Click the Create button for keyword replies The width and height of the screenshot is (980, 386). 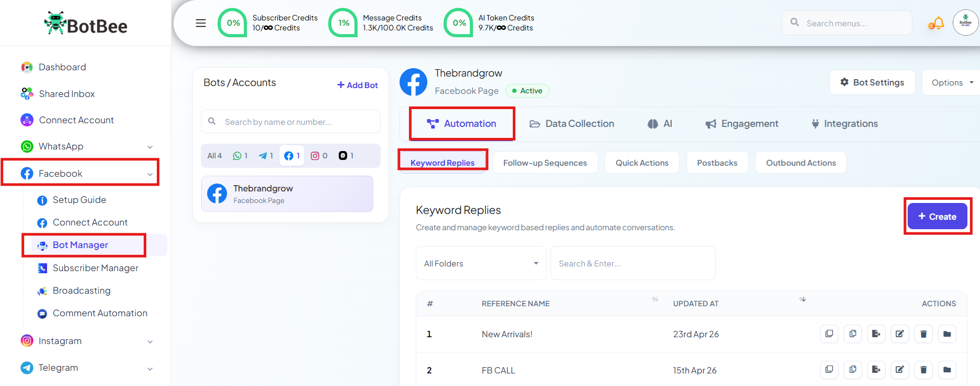(x=938, y=216)
